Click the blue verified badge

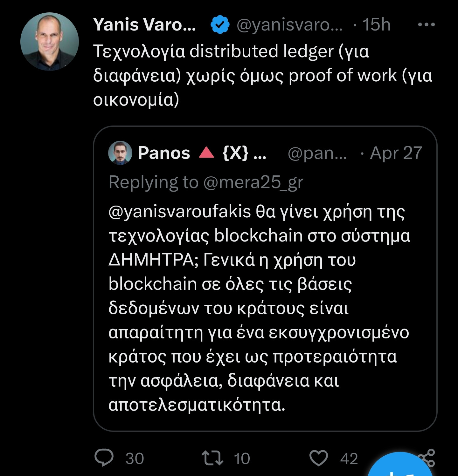(x=220, y=25)
